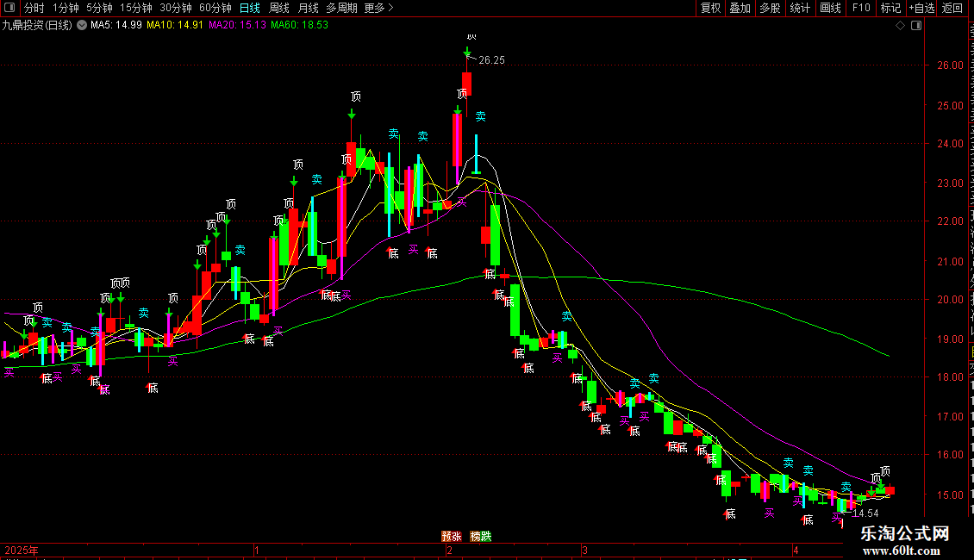The width and height of the screenshot is (974, 560).
Task: Click the 叠加 overlay button
Action: [x=740, y=8]
